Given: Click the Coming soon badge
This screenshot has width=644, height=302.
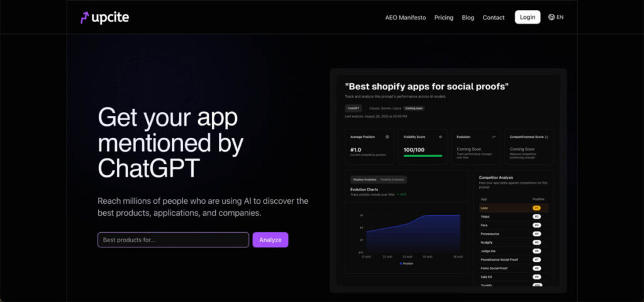Looking at the screenshot, I should coord(414,108).
